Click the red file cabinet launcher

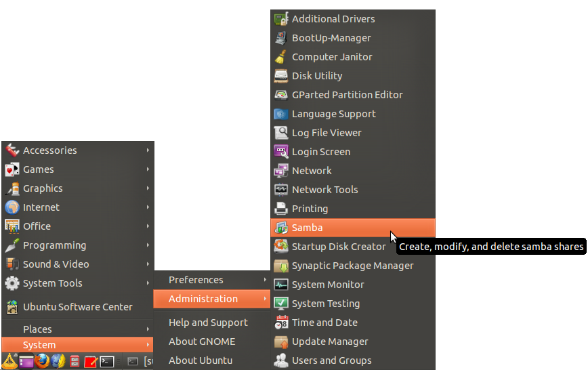click(75, 362)
